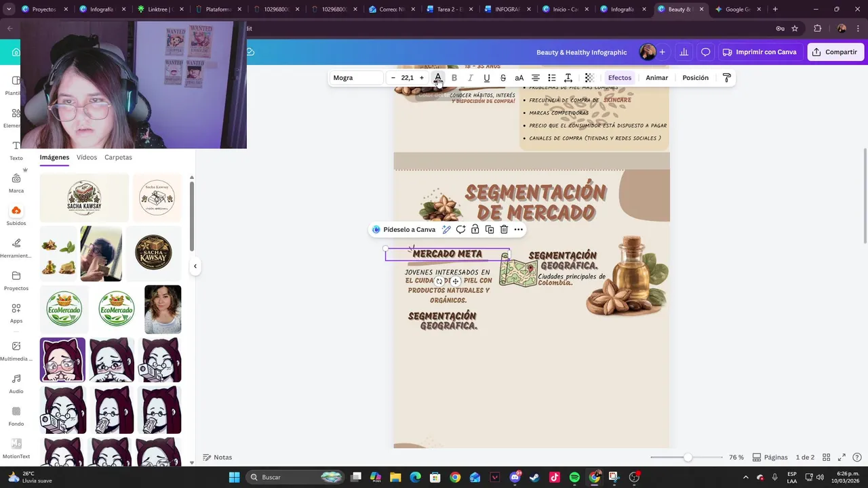Switch to the Google Gemini browser tab
Viewport: 868px width, 488px height.
736,9
